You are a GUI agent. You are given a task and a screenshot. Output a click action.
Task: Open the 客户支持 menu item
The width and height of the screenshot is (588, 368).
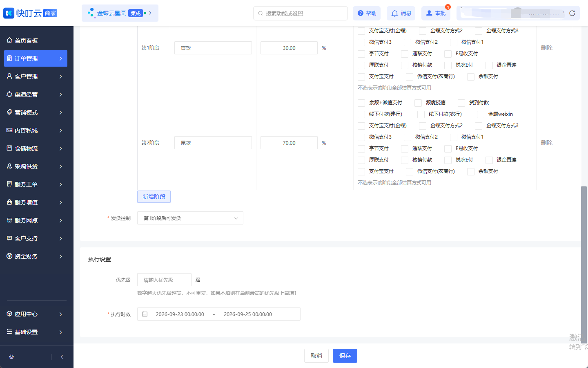tap(36, 238)
